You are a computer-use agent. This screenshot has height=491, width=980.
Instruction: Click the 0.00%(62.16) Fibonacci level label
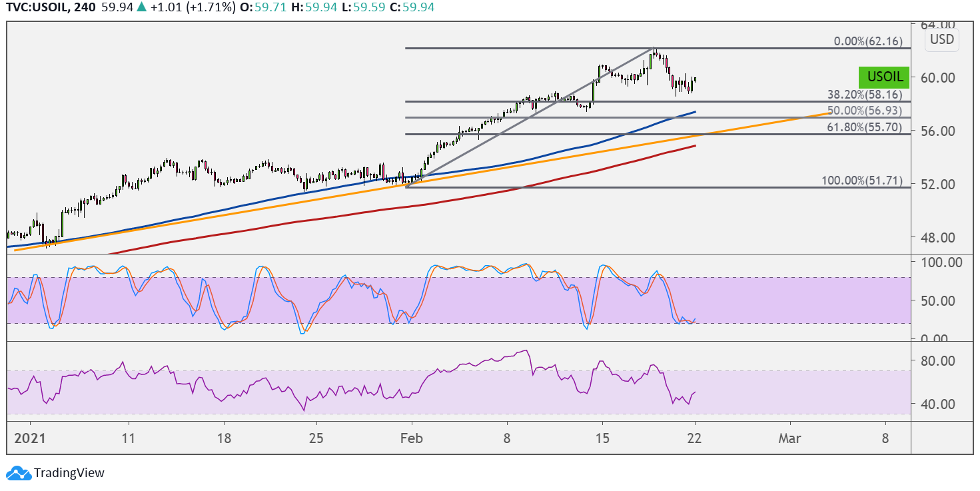(868, 41)
